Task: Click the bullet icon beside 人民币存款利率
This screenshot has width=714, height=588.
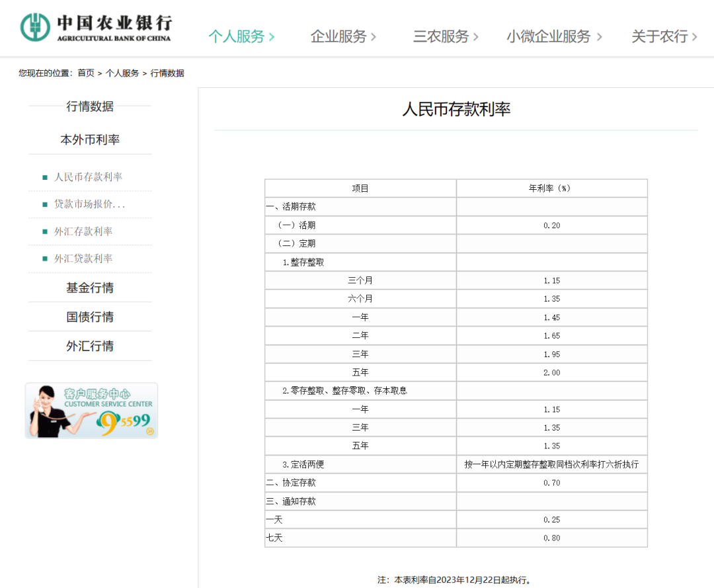Action: click(x=44, y=177)
